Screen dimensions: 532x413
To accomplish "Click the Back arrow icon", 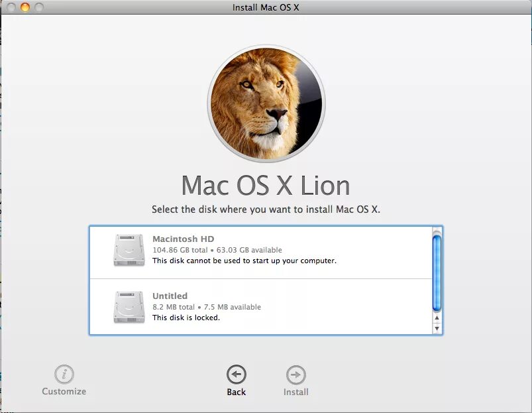I will tap(237, 375).
